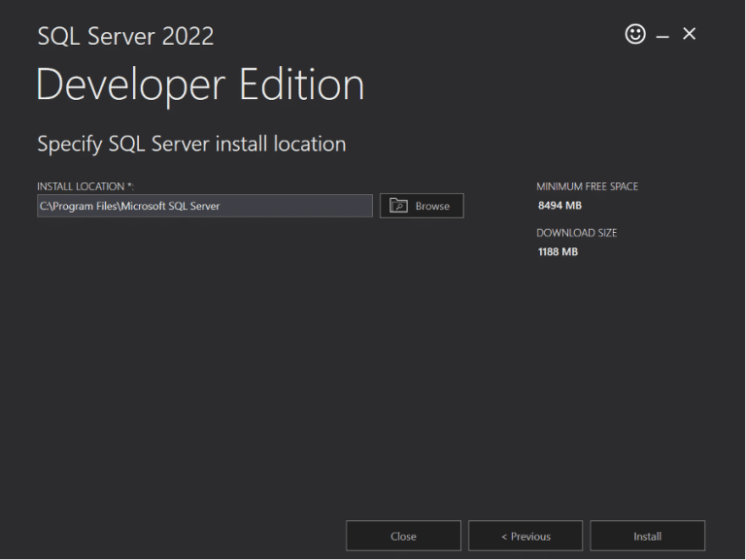
Task: Click 'Specify SQL Server install location' heading
Action: [191, 144]
